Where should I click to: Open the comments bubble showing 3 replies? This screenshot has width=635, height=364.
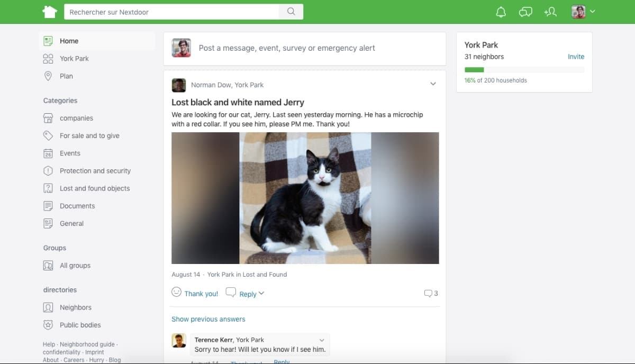coord(430,293)
